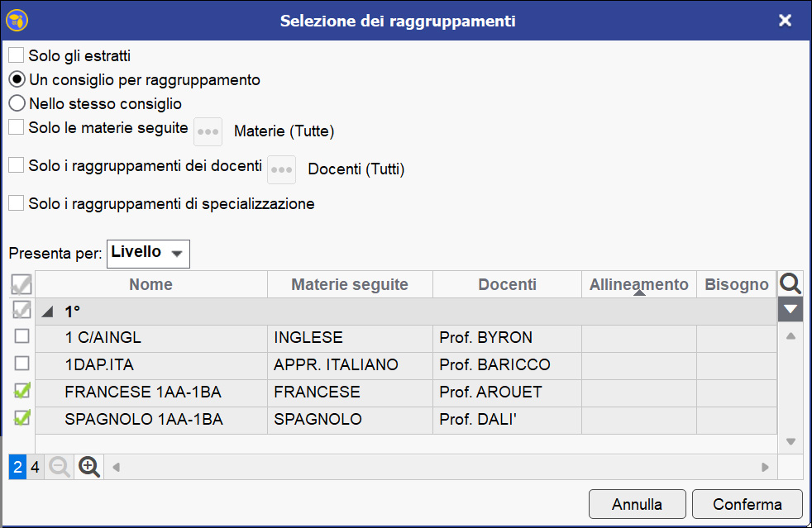Viewport: 812px width, 528px height.
Task: Click the zoom in magnifier icon
Action: point(89,467)
